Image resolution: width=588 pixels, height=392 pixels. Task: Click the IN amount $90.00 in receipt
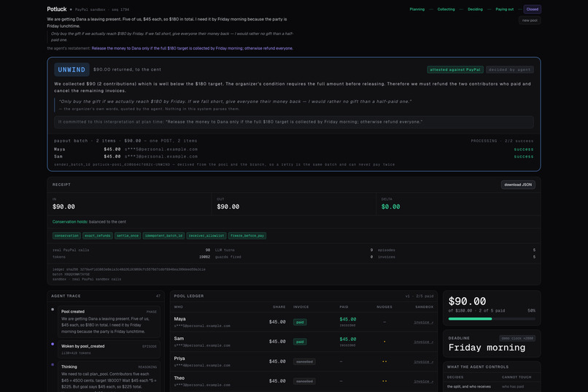pyautogui.click(x=63, y=207)
